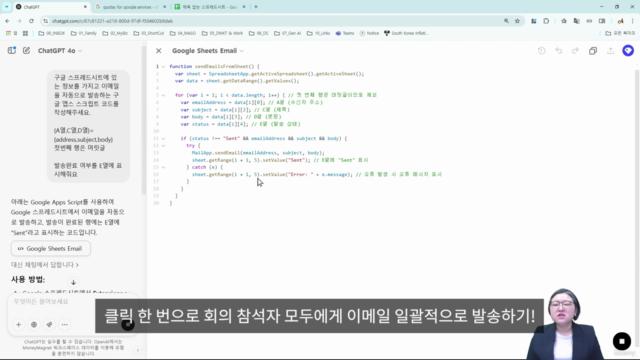Open the 10_Links bookmark folder
The height and width of the screenshot is (360, 640).
point(318,33)
